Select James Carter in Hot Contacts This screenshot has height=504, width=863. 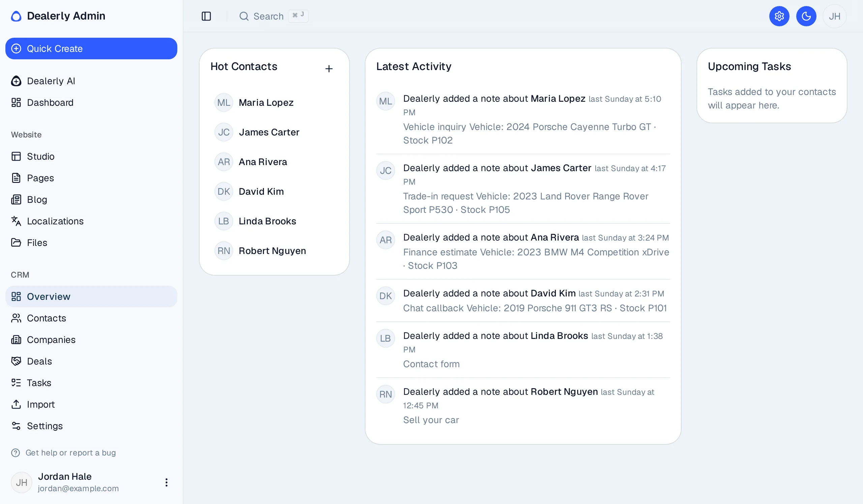click(x=274, y=132)
